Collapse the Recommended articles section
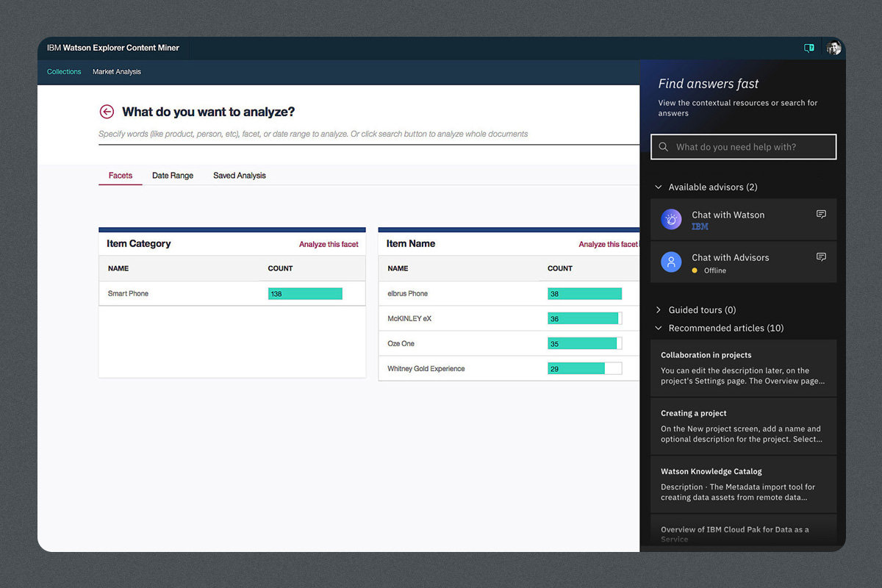 coord(658,329)
